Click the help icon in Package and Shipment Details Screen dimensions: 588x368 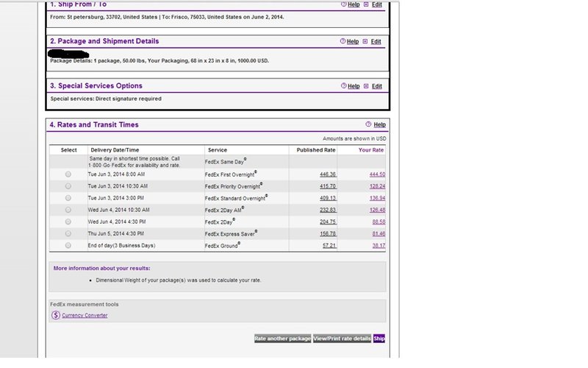(343, 41)
